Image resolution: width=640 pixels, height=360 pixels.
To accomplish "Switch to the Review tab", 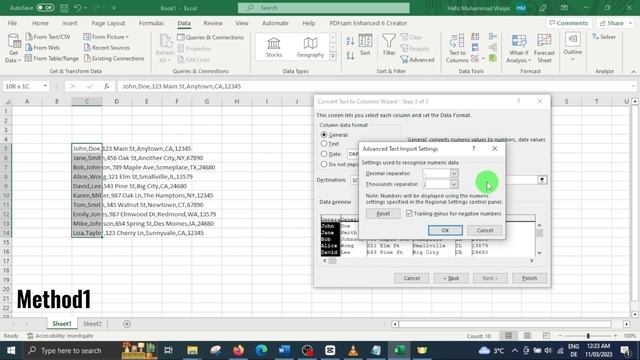I will (x=213, y=23).
